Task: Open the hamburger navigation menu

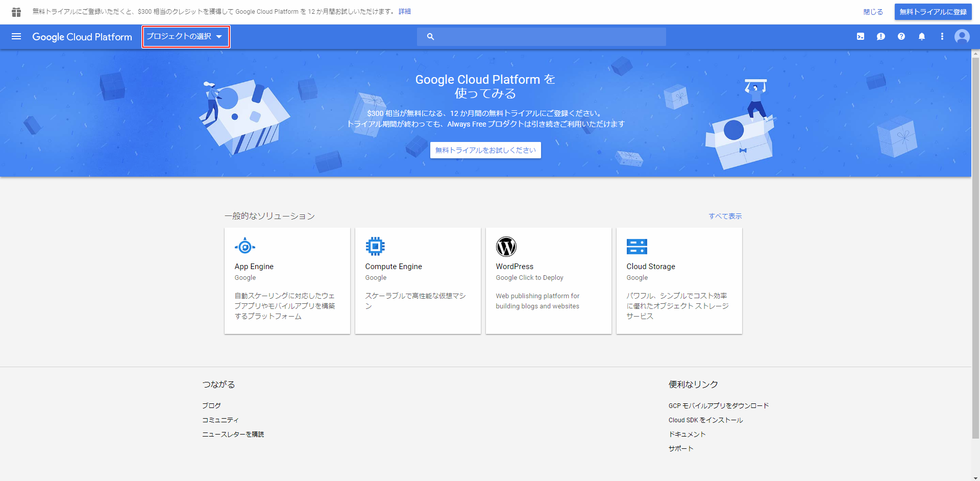Action: tap(16, 37)
